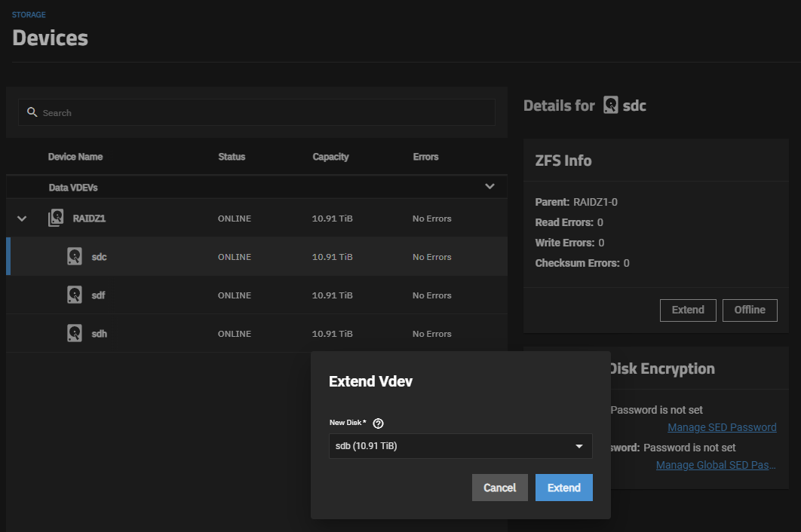Click the RAIDZ1 vdev icon

point(56,218)
